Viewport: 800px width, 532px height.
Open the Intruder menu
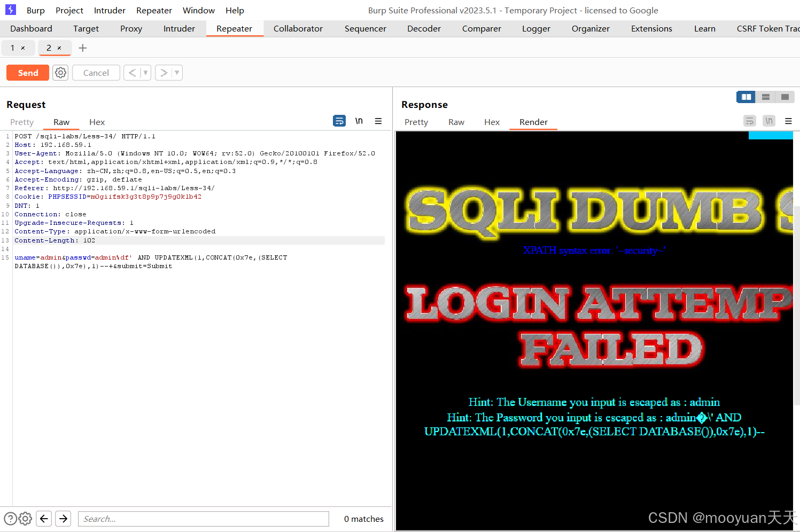110,10
